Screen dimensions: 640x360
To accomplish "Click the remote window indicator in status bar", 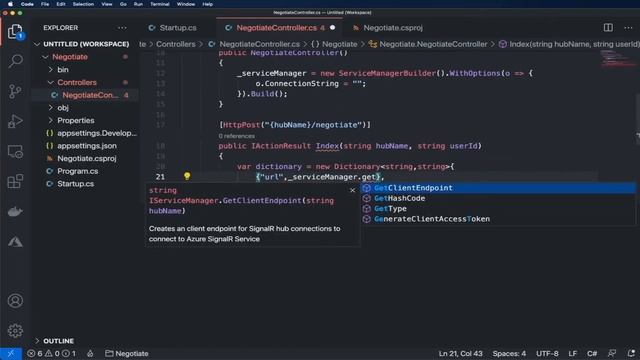I will click(x=11, y=353).
